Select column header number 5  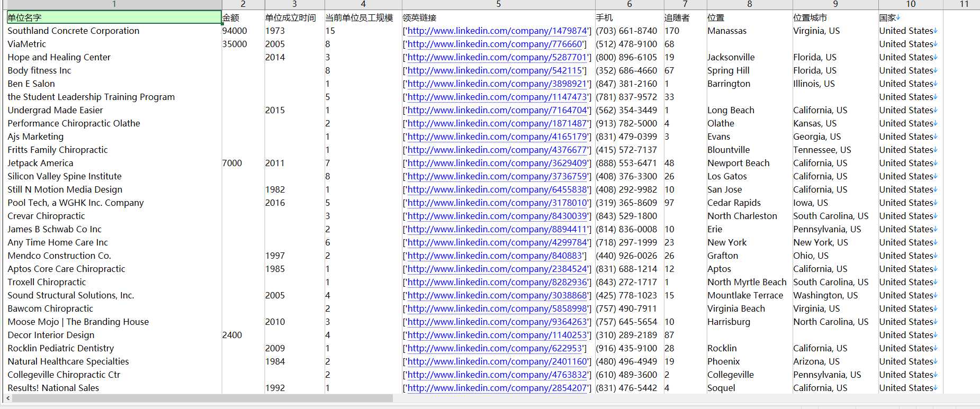[x=498, y=4]
